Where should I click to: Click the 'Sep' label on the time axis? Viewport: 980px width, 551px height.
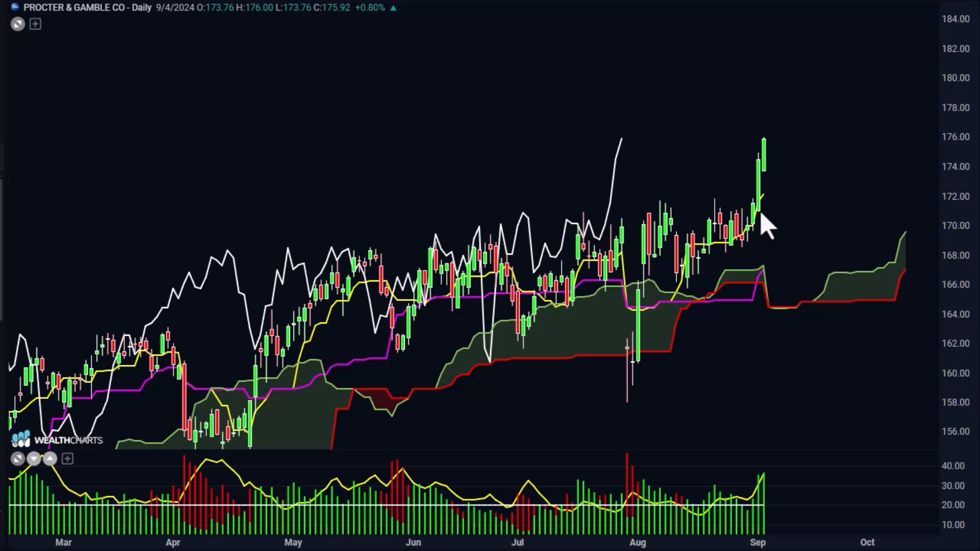(x=757, y=542)
